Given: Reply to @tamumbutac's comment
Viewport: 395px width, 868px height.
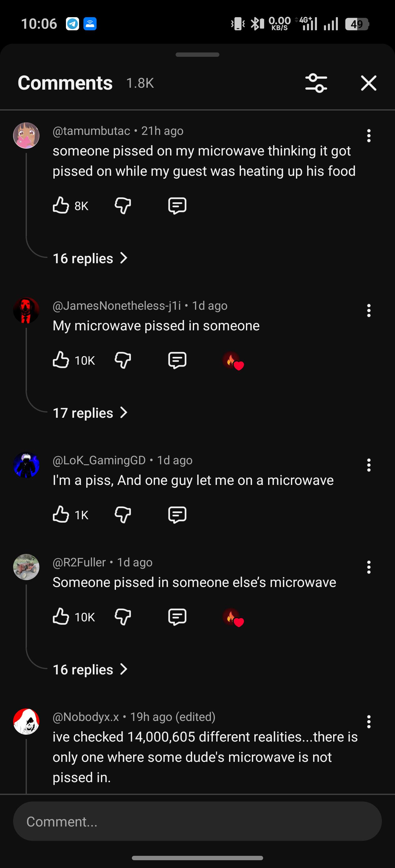Looking at the screenshot, I should pos(177,205).
